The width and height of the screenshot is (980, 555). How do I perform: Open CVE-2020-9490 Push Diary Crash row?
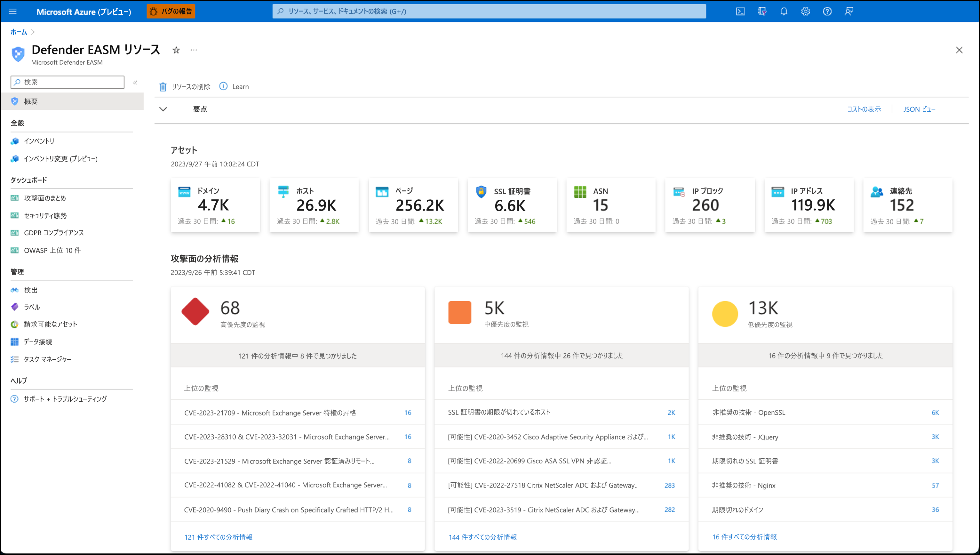298,510
